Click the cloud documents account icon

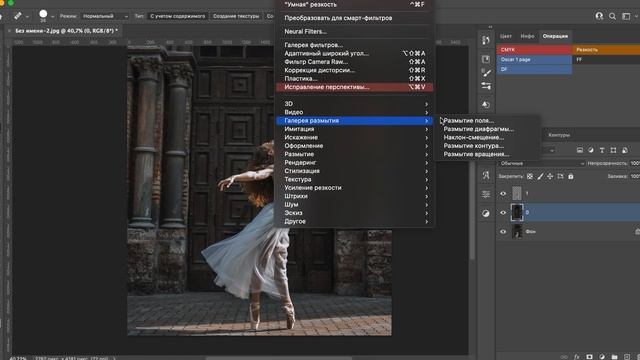pos(599,16)
